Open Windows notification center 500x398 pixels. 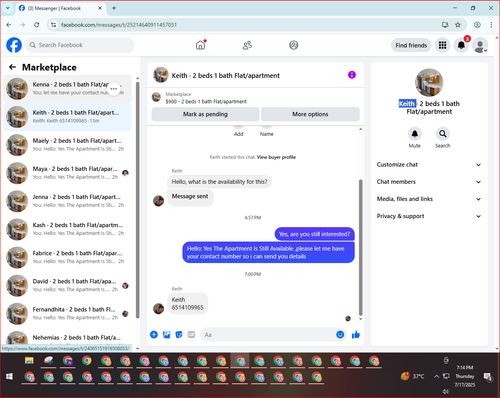point(488,377)
